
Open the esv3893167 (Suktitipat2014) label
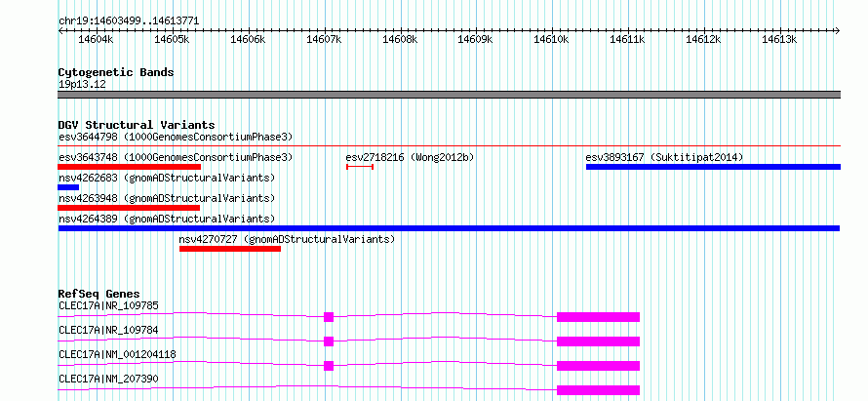point(664,157)
